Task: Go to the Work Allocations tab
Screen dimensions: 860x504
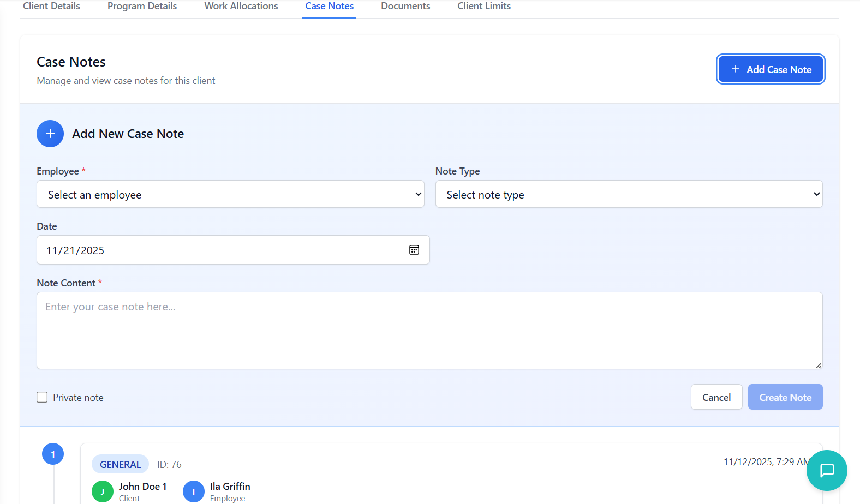Action: (241, 7)
